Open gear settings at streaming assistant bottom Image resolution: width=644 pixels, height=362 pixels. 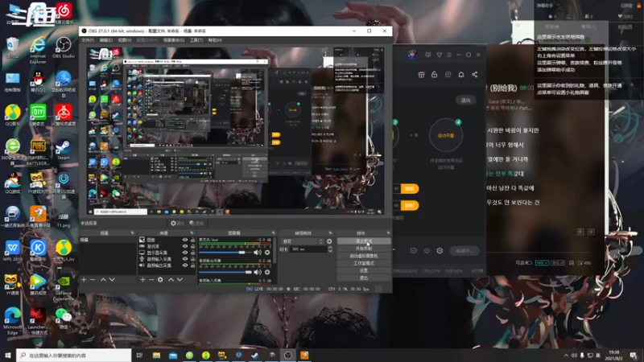click(440, 250)
